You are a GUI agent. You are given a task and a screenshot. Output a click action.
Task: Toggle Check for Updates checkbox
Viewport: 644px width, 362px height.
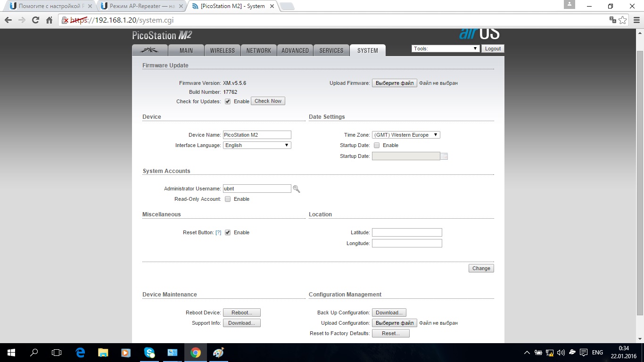click(x=228, y=101)
